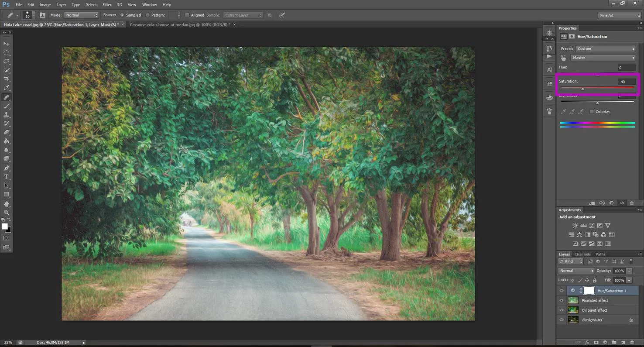Check the Aligned option
The width and height of the screenshot is (644, 347).
[187, 15]
